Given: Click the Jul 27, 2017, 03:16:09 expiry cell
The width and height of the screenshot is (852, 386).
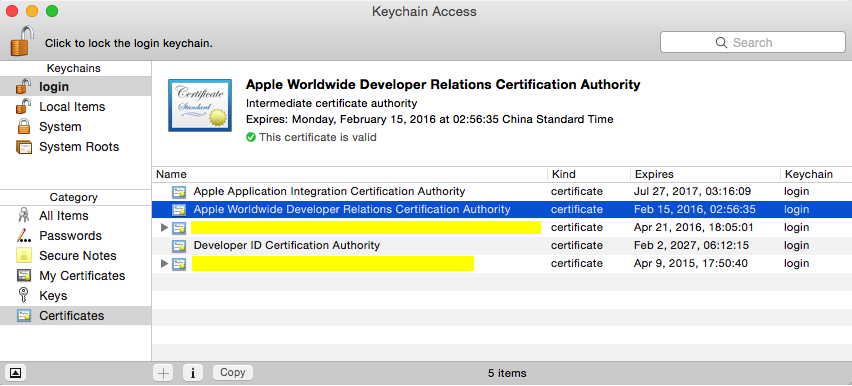Looking at the screenshot, I should tap(692, 191).
